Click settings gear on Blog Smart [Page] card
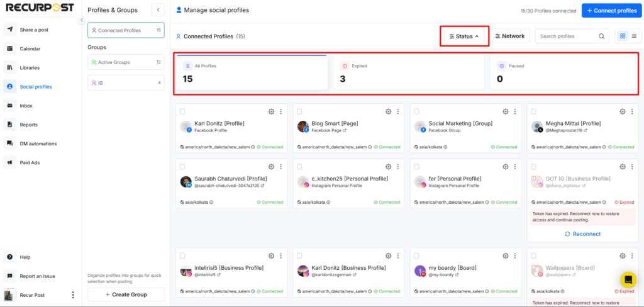Screen dimensions: 644x307 coord(388,111)
